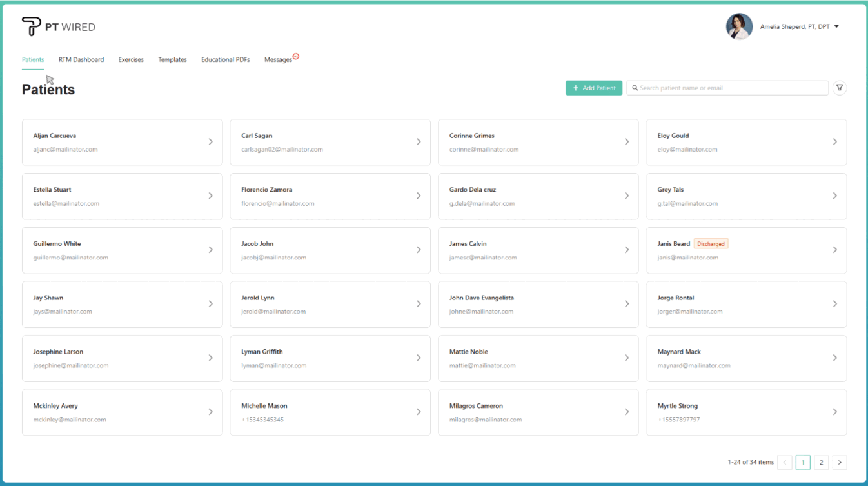Screen dimensions: 868x486
Task: Click the Add Patient button
Action: click(x=593, y=88)
